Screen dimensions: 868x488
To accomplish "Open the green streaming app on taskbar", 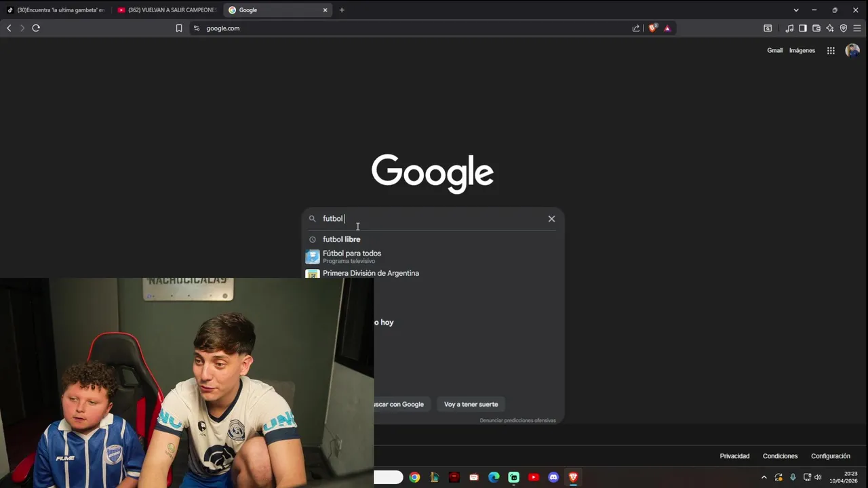I will tap(514, 477).
